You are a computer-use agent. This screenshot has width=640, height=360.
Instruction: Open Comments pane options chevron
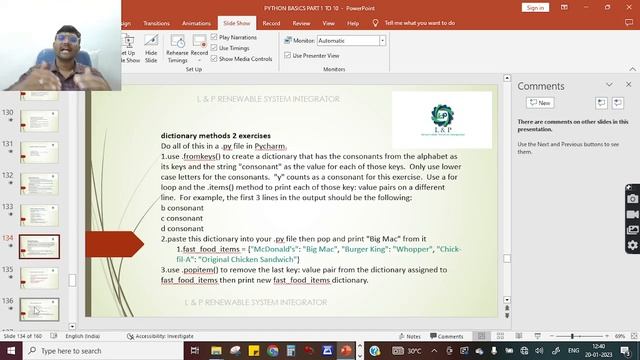(x=609, y=84)
